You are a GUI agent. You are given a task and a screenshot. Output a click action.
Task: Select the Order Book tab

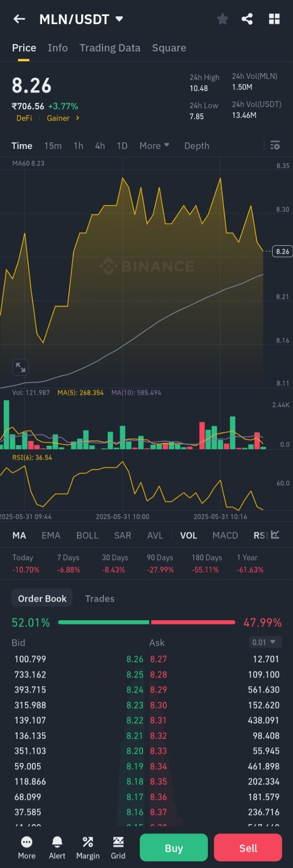(x=42, y=598)
